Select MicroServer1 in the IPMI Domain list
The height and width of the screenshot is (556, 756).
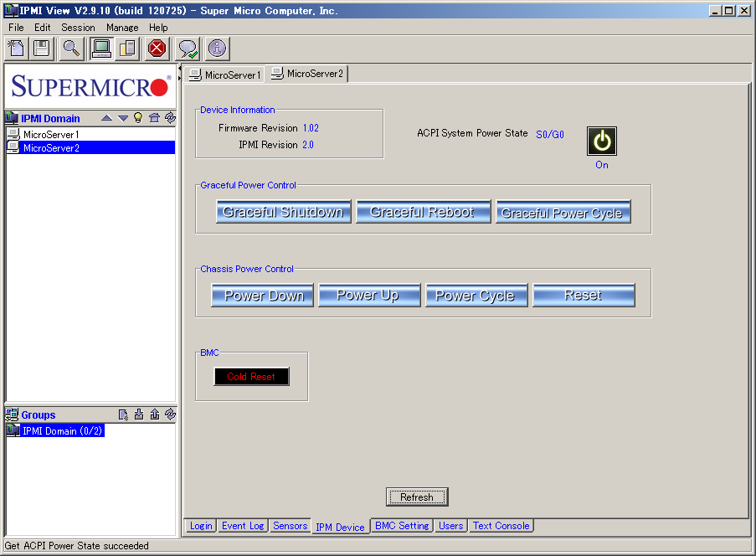click(90, 135)
